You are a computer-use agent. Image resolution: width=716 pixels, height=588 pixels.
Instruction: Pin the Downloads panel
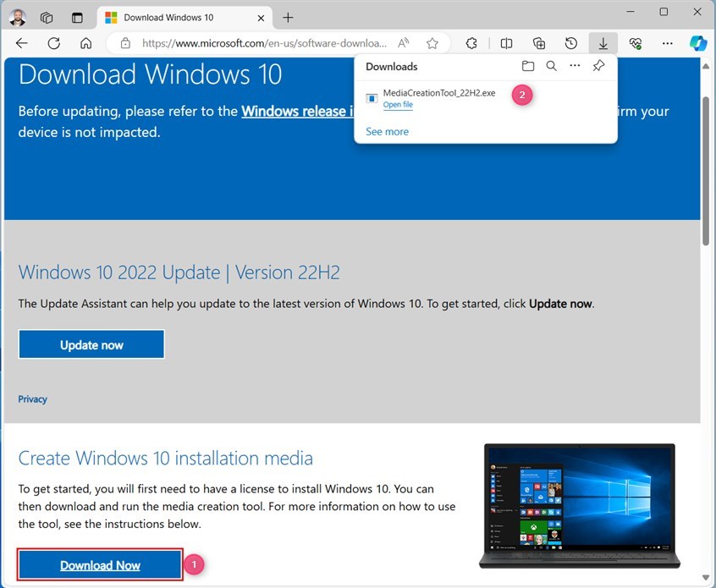pyautogui.click(x=598, y=66)
